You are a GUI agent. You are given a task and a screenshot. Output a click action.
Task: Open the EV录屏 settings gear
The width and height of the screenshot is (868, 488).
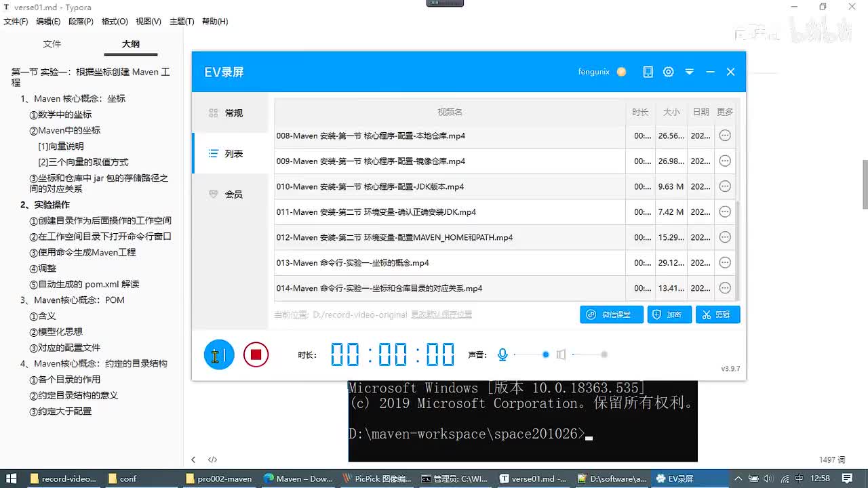pos(669,72)
